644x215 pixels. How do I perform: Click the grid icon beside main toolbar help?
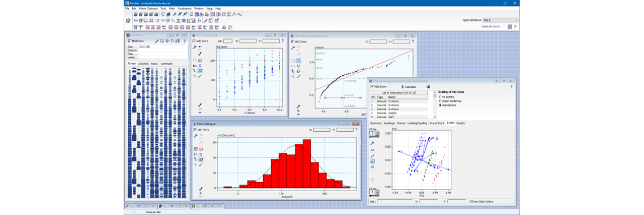(510, 27)
